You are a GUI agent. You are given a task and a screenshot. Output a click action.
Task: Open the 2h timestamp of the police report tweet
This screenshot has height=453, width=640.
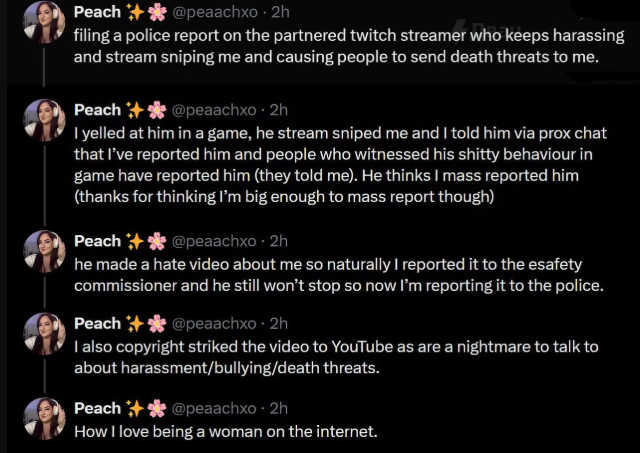[279, 12]
